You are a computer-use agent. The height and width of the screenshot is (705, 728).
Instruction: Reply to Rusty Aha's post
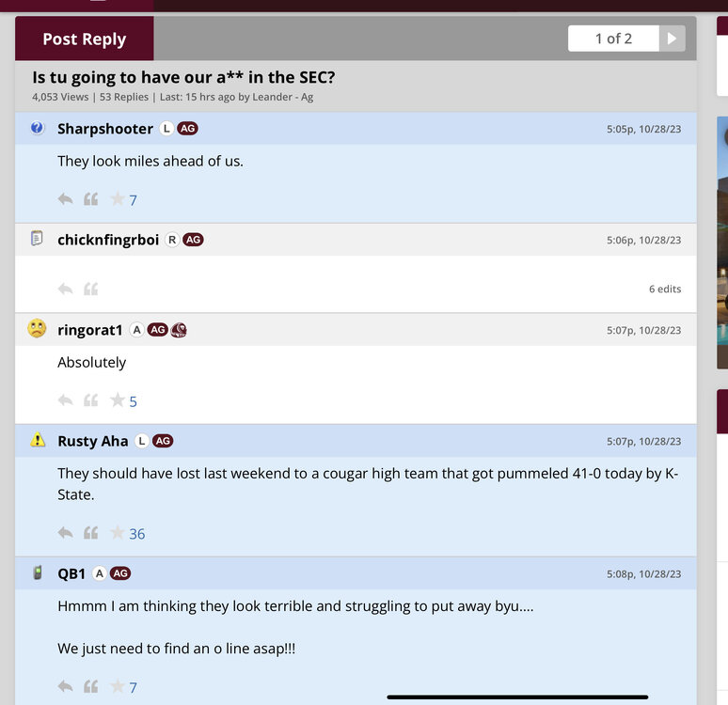(x=65, y=533)
